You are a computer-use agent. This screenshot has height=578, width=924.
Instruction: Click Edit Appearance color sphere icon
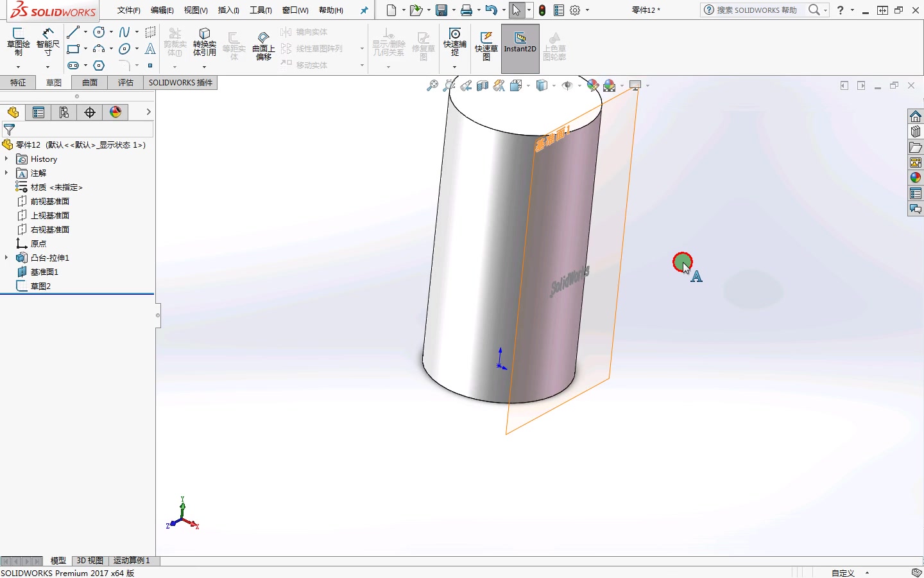(592, 85)
